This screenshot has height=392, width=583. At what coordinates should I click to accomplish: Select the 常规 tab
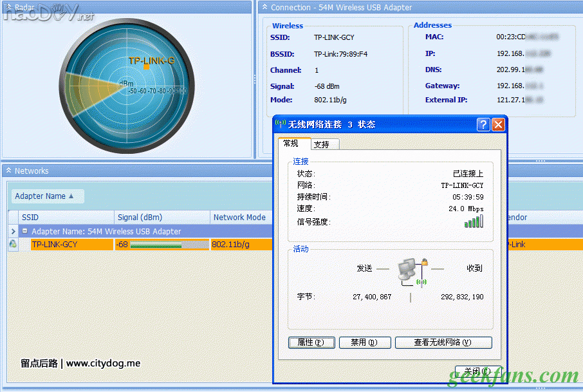point(291,144)
